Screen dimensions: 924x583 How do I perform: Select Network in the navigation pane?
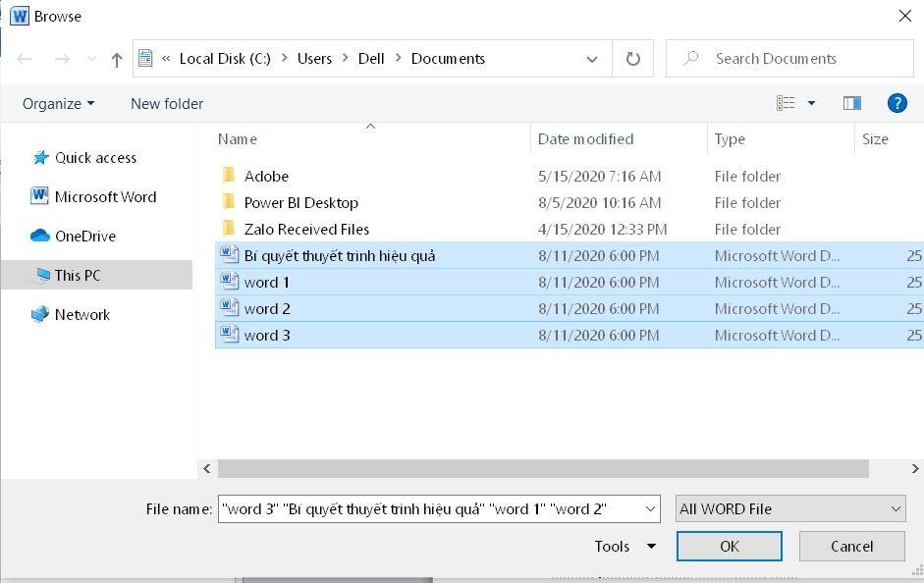pos(82,315)
